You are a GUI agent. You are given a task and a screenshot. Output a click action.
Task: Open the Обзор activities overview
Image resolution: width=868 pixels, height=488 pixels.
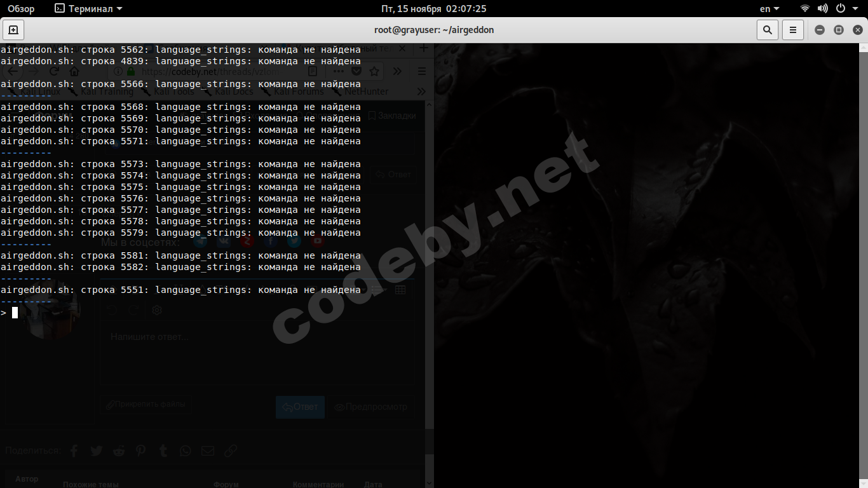pyautogui.click(x=21, y=9)
